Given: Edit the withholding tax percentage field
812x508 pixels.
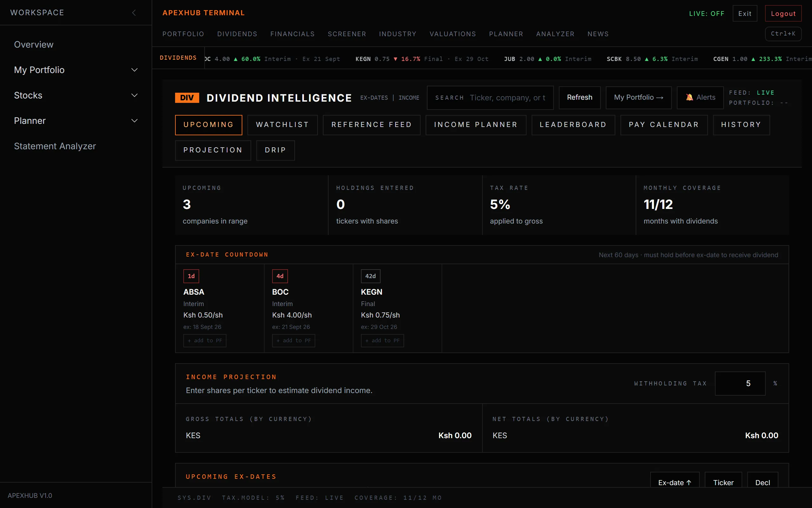Looking at the screenshot, I should click(740, 383).
